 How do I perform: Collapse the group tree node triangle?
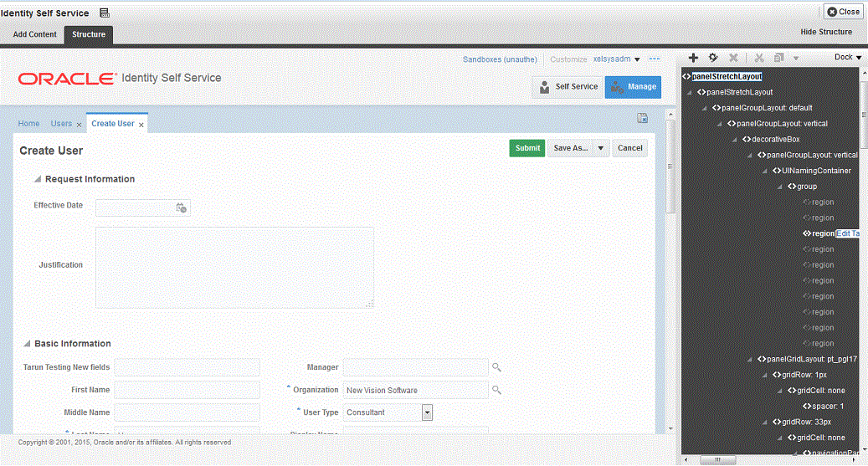[x=779, y=187]
